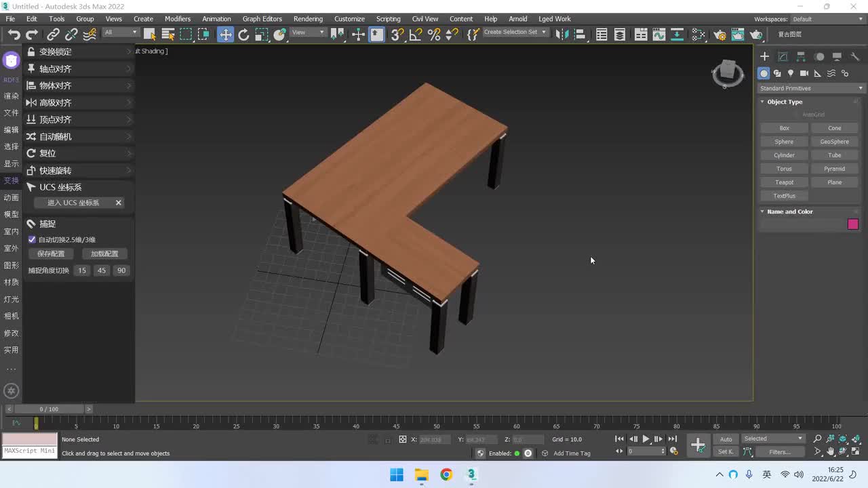Click the 保存配置 button

[x=51, y=253]
